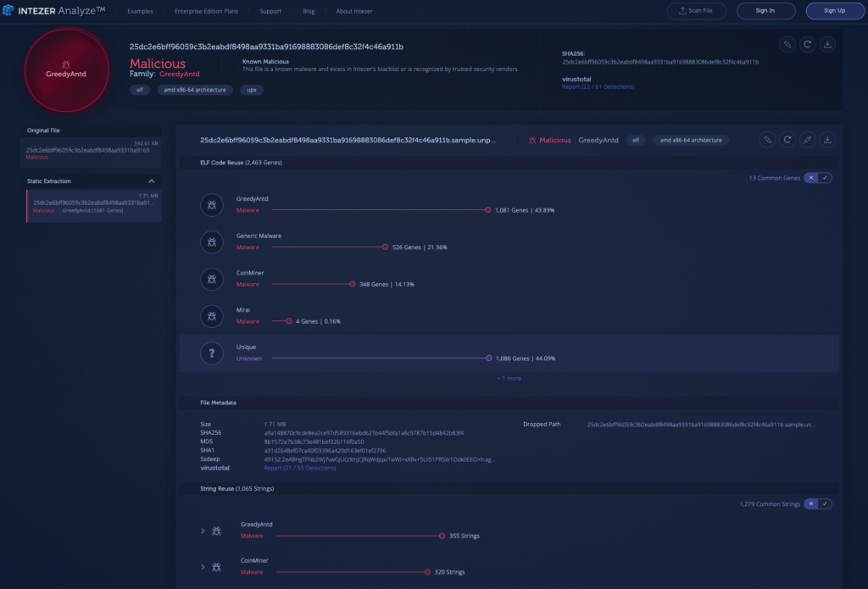Toggle the 13 Common Genes switch
868x589 pixels.
[818, 177]
